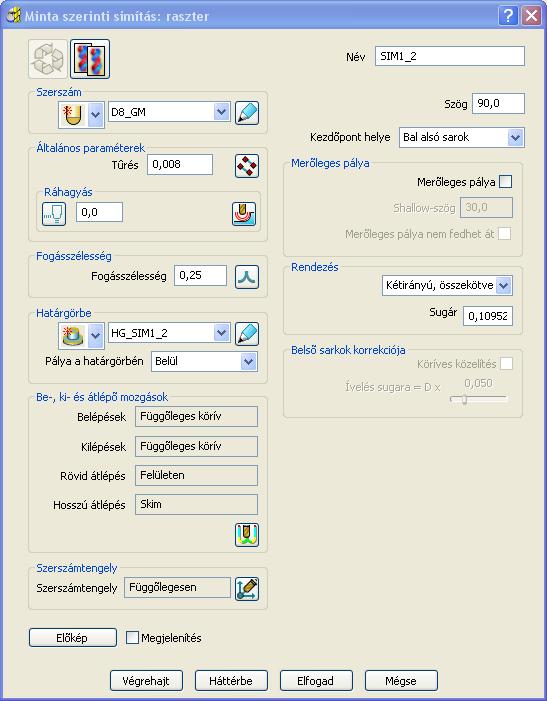Open the tool axis editor icon
This screenshot has width=547, height=701.
tap(247, 588)
